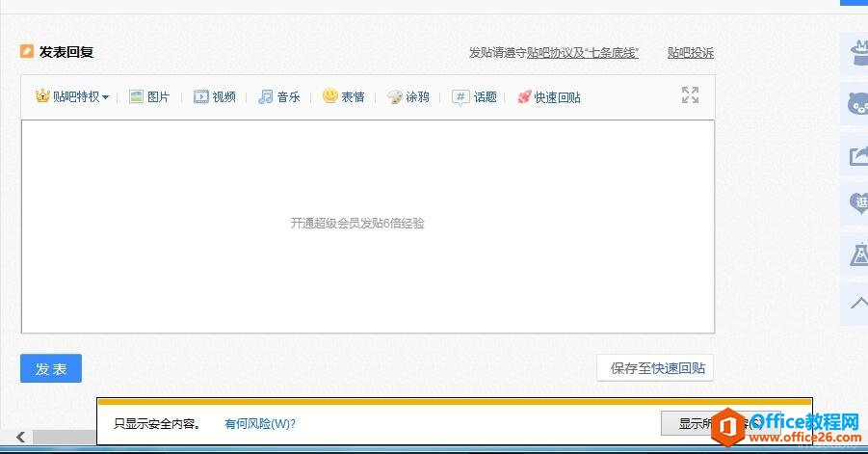This screenshot has width=868, height=454.
Task: Open 贴吧协议及"七条底线" link
Action: point(582,53)
